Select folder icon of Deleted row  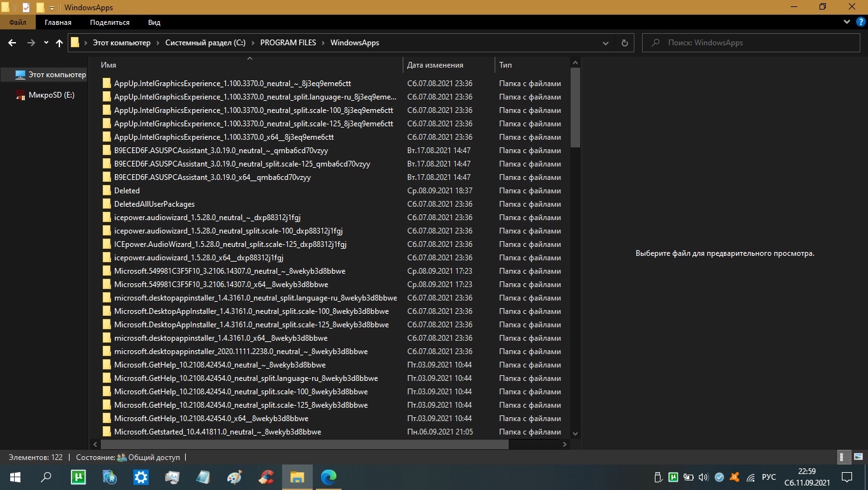tap(107, 191)
